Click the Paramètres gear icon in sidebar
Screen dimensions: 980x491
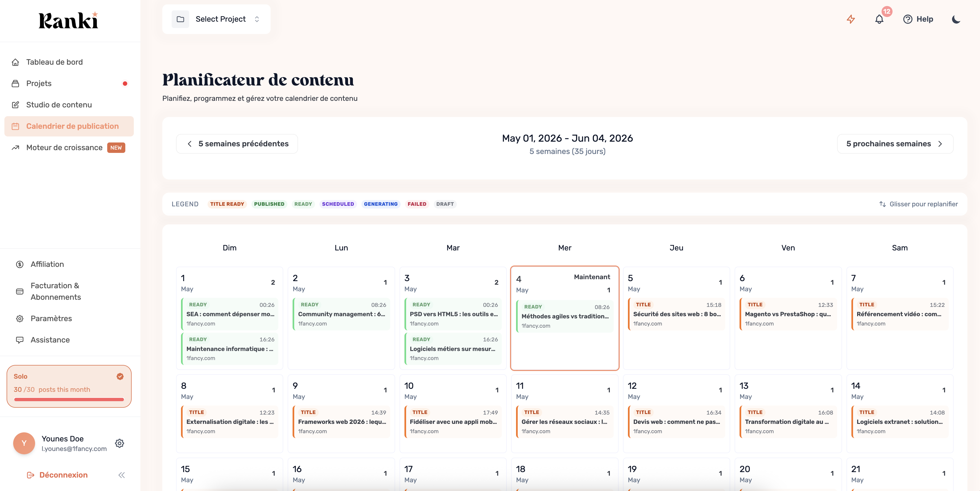pyautogui.click(x=20, y=318)
